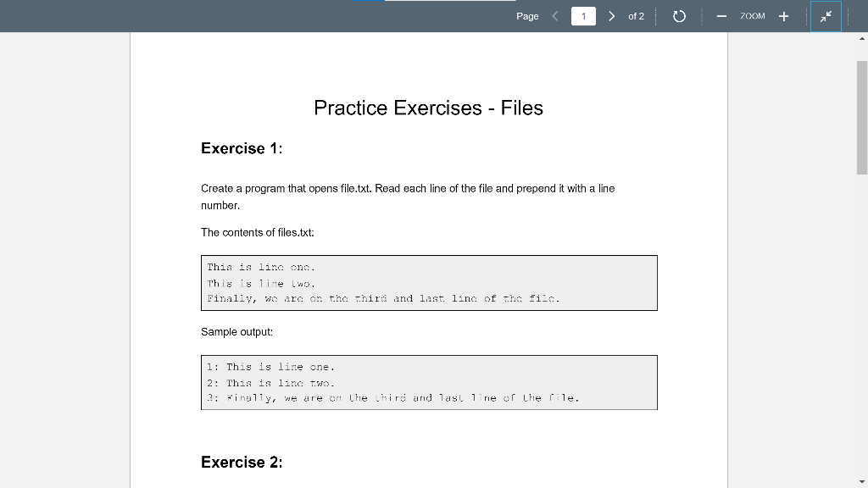This screenshot has height=488, width=868.
Task: Click the ZOOM label in the toolbar
Action: pos(753,15)
